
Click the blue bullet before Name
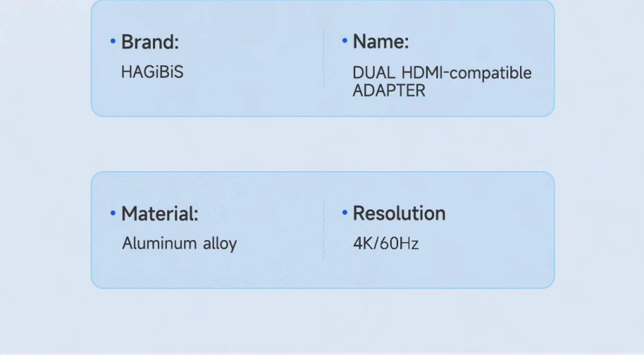[344, 42]
